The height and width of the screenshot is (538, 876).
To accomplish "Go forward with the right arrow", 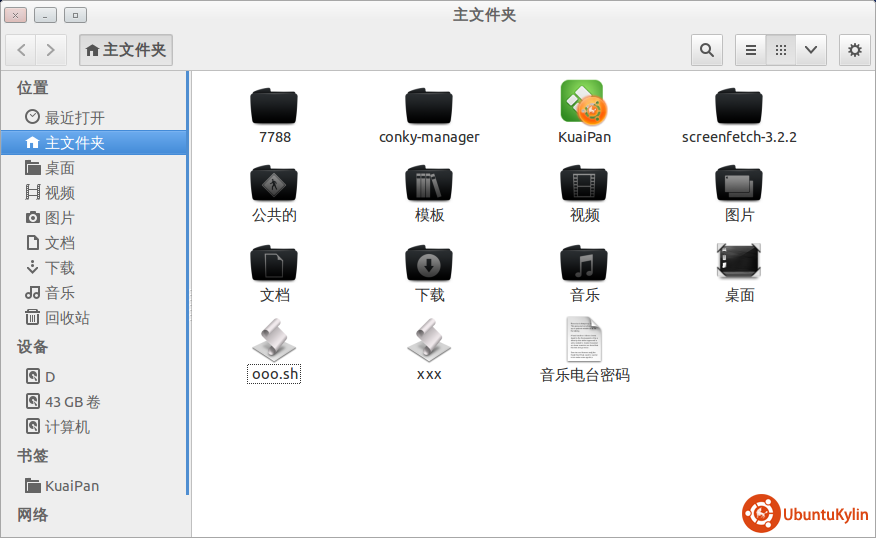I will coord(51,50).
